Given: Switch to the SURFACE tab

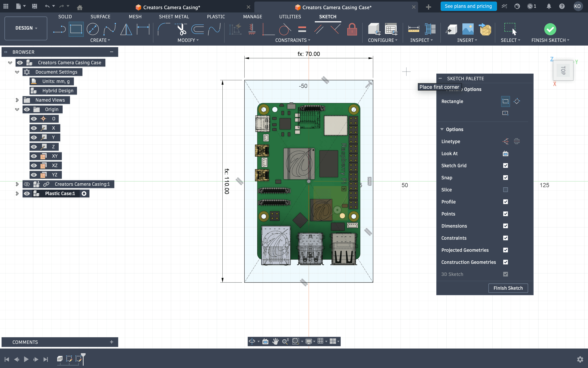Looking at the screenshot, I should [x=100, y=17].
